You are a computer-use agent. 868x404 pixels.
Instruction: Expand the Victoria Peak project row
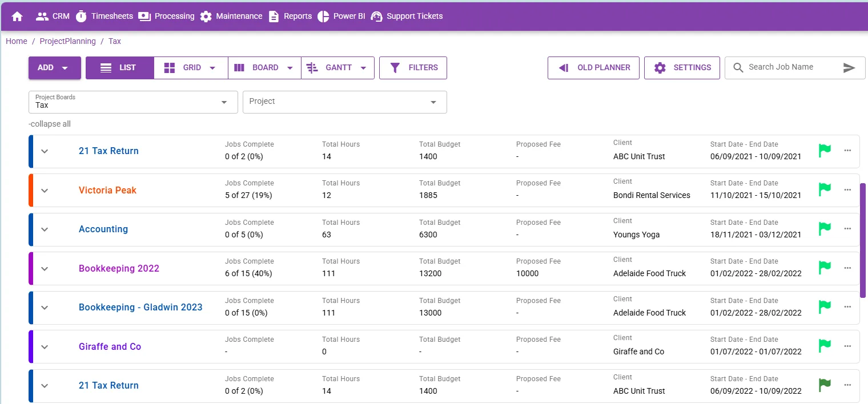coord(45,191)
